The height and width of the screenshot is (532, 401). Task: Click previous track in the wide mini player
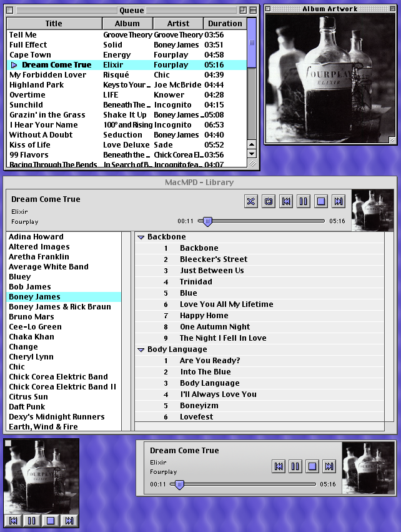click(279, 466)
